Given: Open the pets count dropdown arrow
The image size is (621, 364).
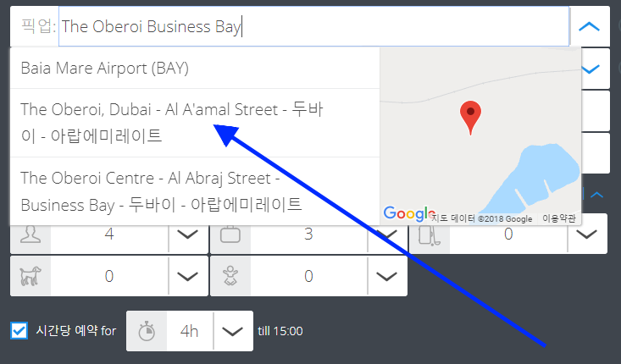Looking at the screenshot, I should pos(187,276).
